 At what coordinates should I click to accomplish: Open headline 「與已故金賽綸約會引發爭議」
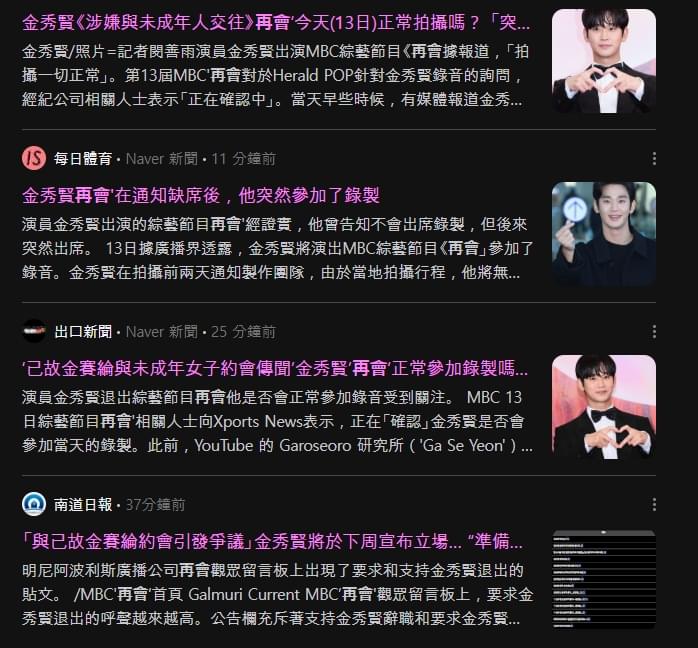[x=272, y=542]
